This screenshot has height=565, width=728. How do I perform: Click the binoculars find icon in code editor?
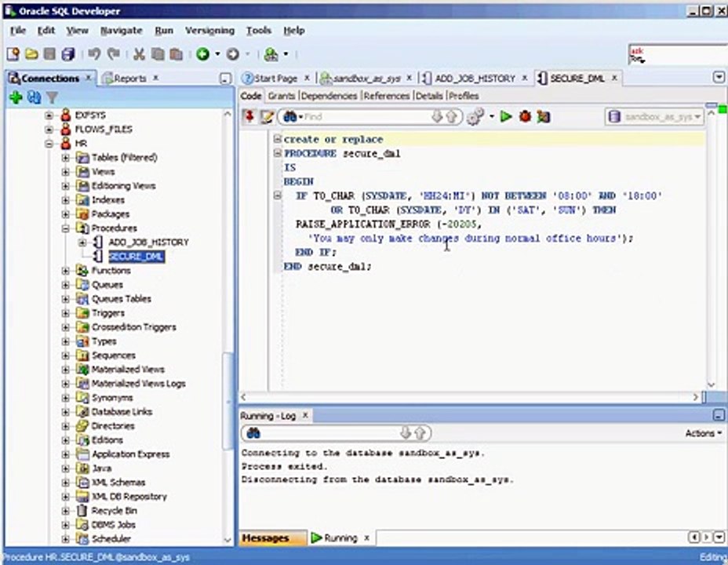(x=290, y=116)
